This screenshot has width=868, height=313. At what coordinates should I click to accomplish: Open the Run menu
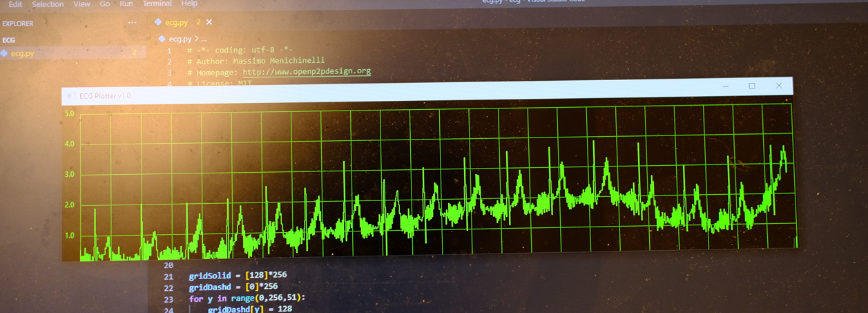tap(126, 4)
